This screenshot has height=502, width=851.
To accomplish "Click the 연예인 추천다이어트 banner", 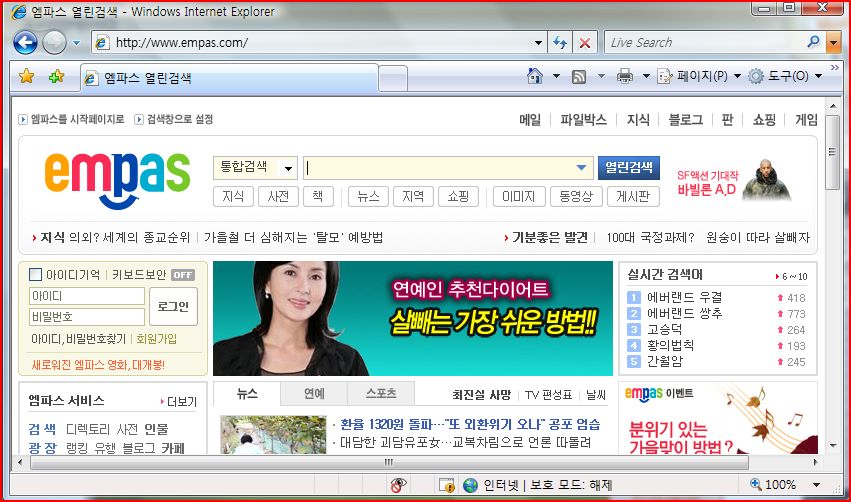I will click(412, 319).
